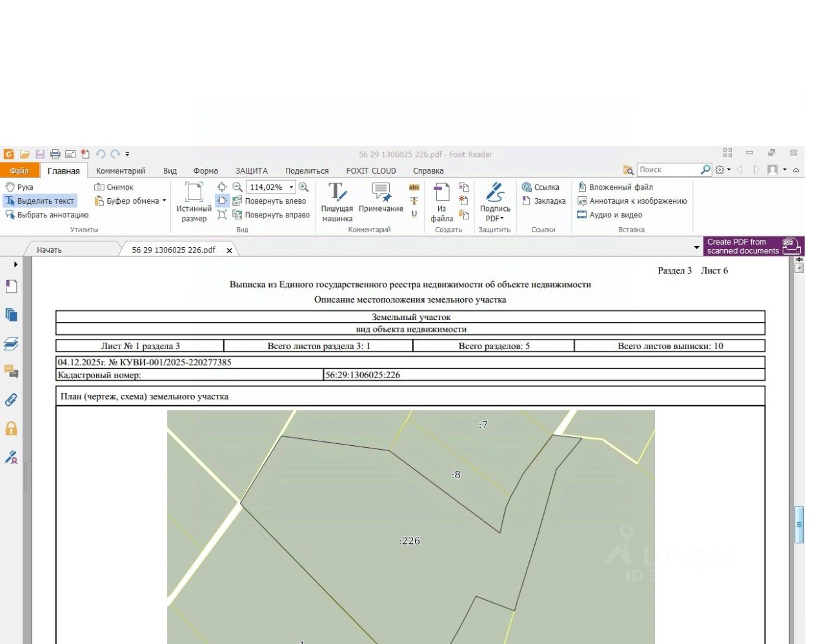The width and height of the screenshot is (826, 644).
Task: Collapse the ribbon with the caret
Action: (x=796, y=170)
